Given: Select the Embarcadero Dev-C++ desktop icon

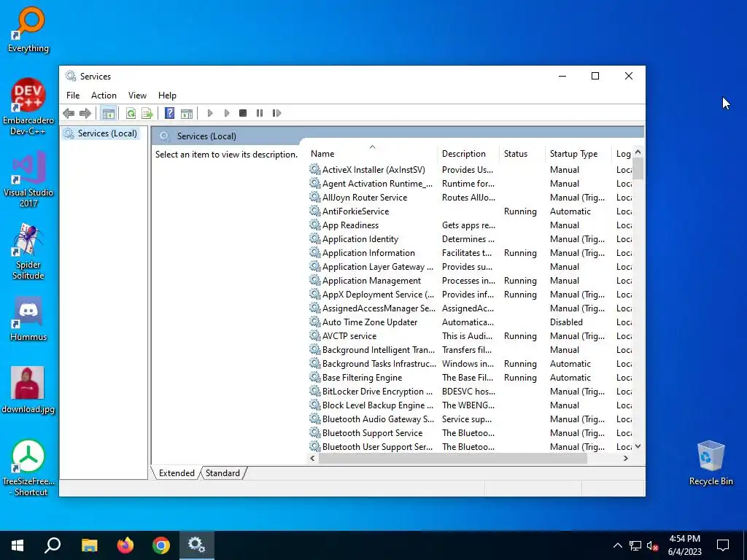Looking at the screenshot, I should coord(28,106).
